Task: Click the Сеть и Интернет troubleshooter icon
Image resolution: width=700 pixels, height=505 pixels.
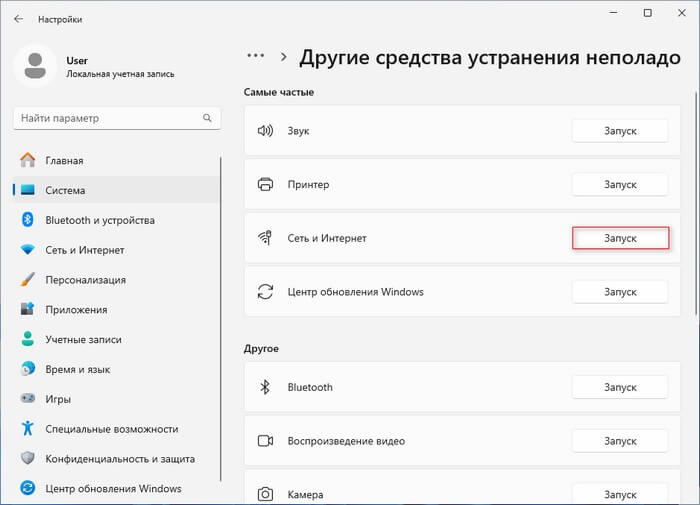Action: tap(265, 238)
